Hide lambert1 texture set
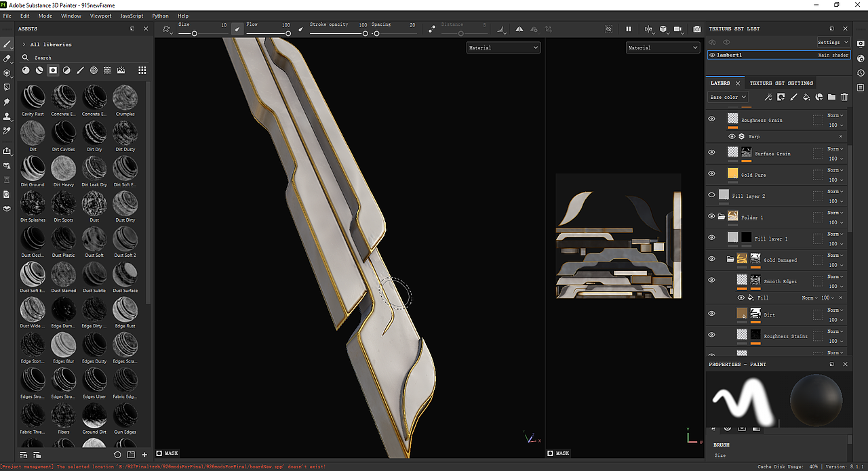The width and height of the screenshot is (868, 471). point(712,55)
